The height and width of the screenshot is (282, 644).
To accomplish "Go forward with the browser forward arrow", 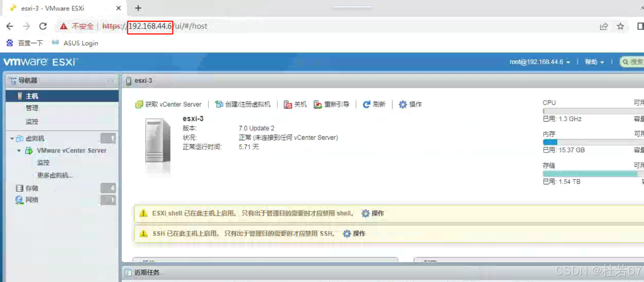I will click(26, 26).
